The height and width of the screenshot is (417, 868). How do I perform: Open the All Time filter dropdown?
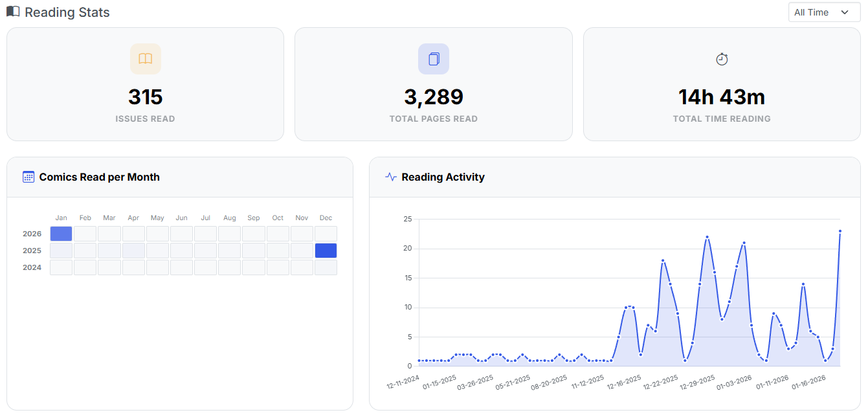coord(823,12)
